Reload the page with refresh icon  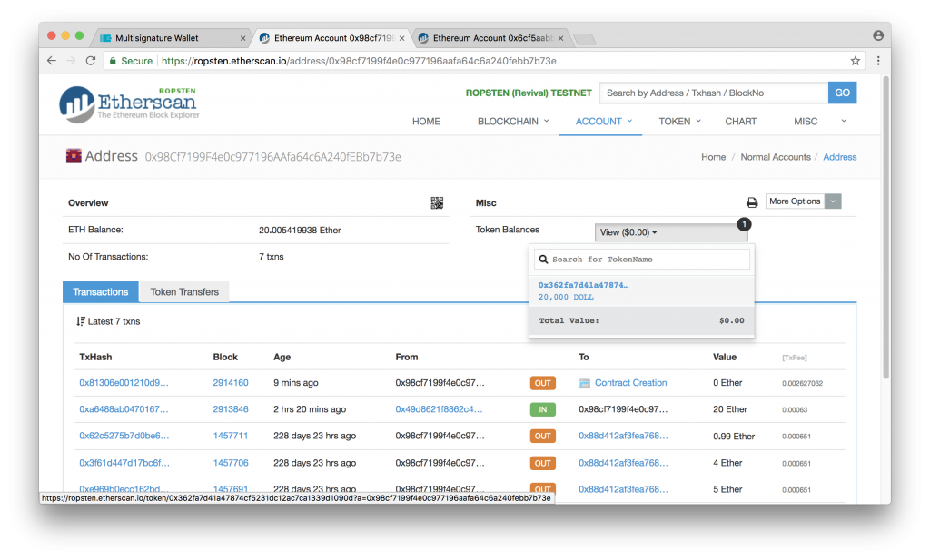[x=91, y=61]
